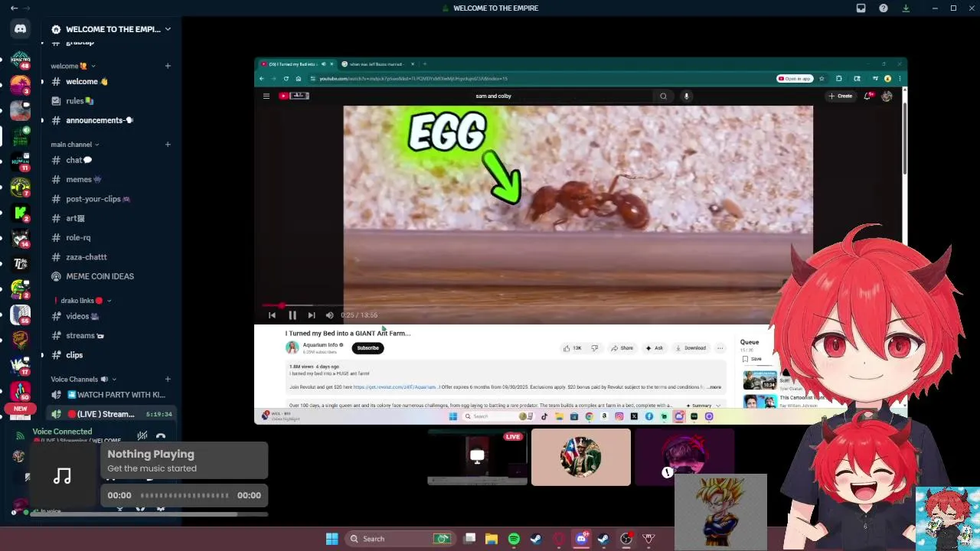Open YouTube hamburger guide menu

pos(266,96)
